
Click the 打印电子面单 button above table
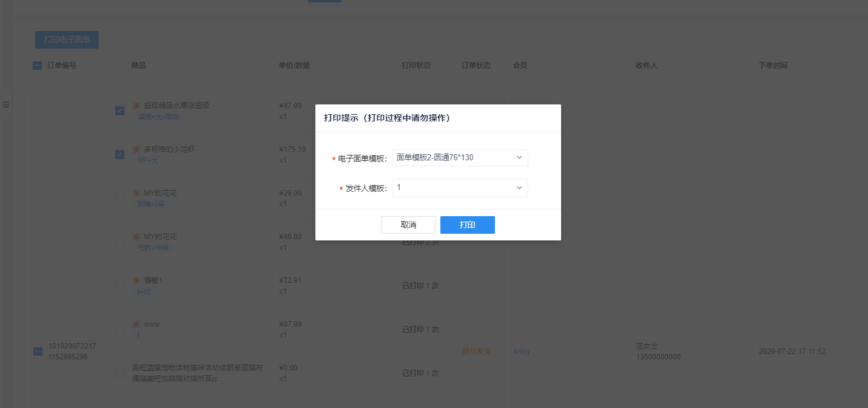pos(67,39)
